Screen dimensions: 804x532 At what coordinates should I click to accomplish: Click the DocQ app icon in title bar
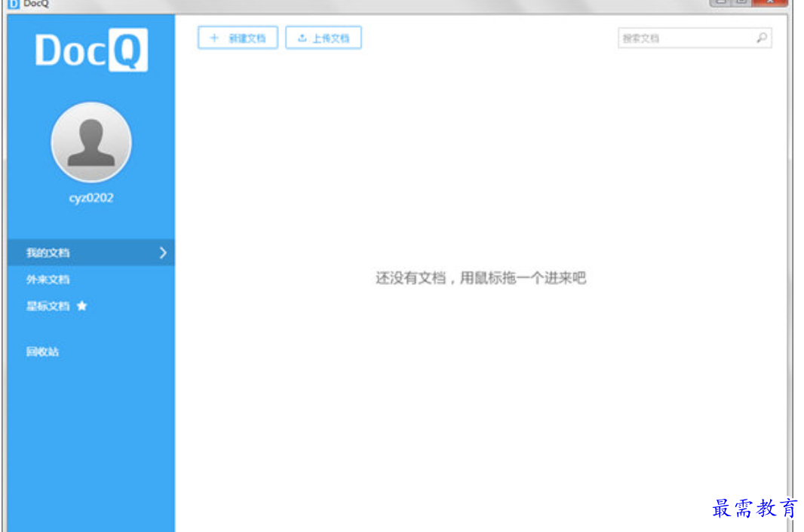(14, 3)
